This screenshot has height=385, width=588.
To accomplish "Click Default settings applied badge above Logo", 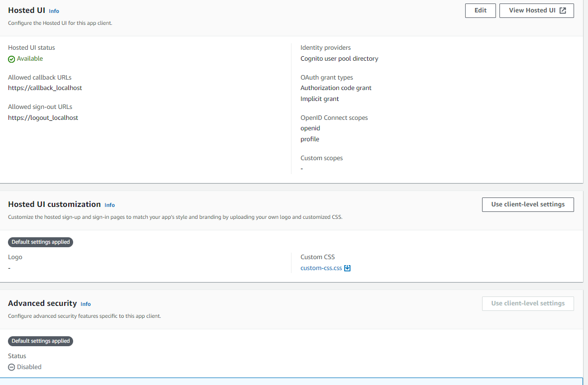I will pos(40,242).
